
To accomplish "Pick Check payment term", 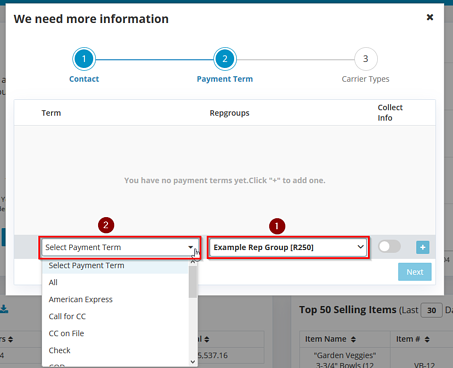I will (115, 351).
